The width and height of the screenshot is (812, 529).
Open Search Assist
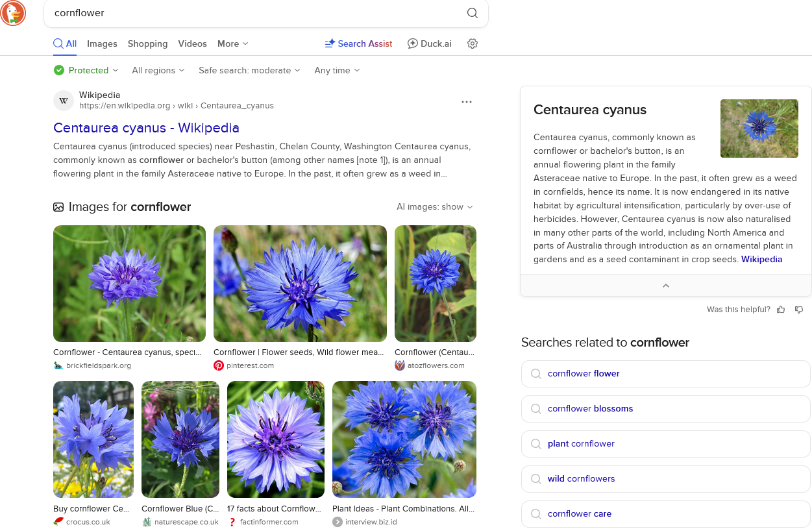pyautogui.click(x=358, y=43)
